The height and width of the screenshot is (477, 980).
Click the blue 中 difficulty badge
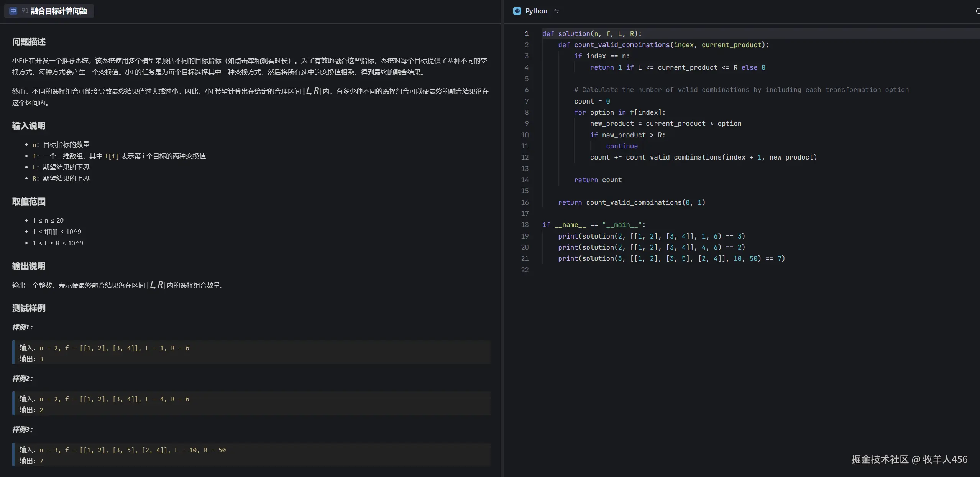pyautogui.click(x=13, y=11)
